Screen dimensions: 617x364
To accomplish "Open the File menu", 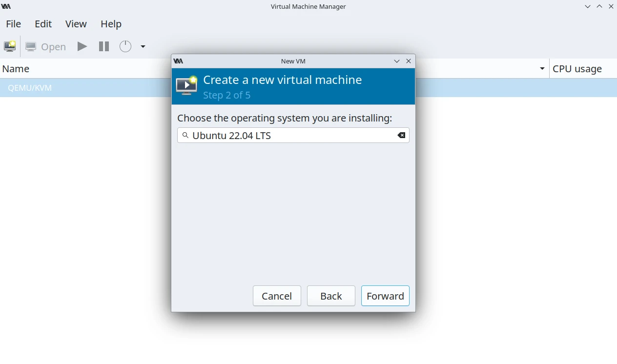I will (13, 24).
